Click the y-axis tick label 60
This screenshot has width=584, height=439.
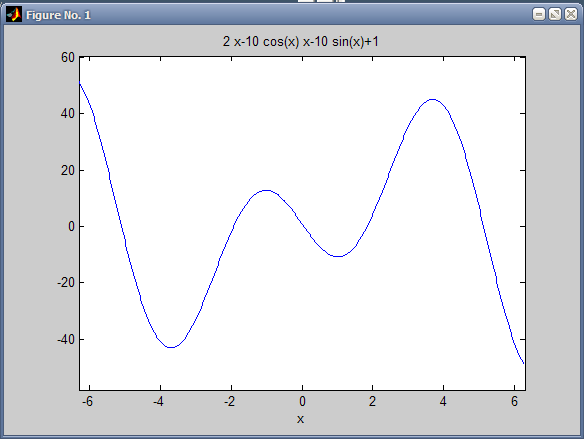(68, 58)
